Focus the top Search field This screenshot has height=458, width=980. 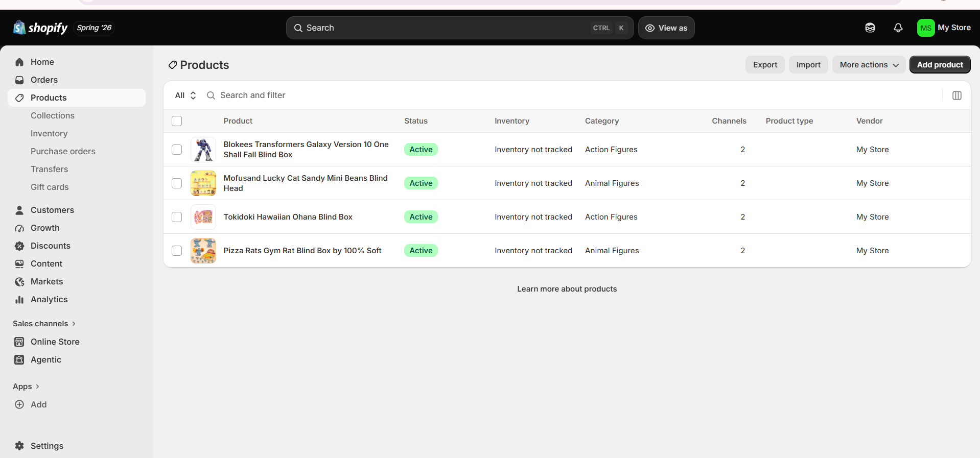pos(460,28)
